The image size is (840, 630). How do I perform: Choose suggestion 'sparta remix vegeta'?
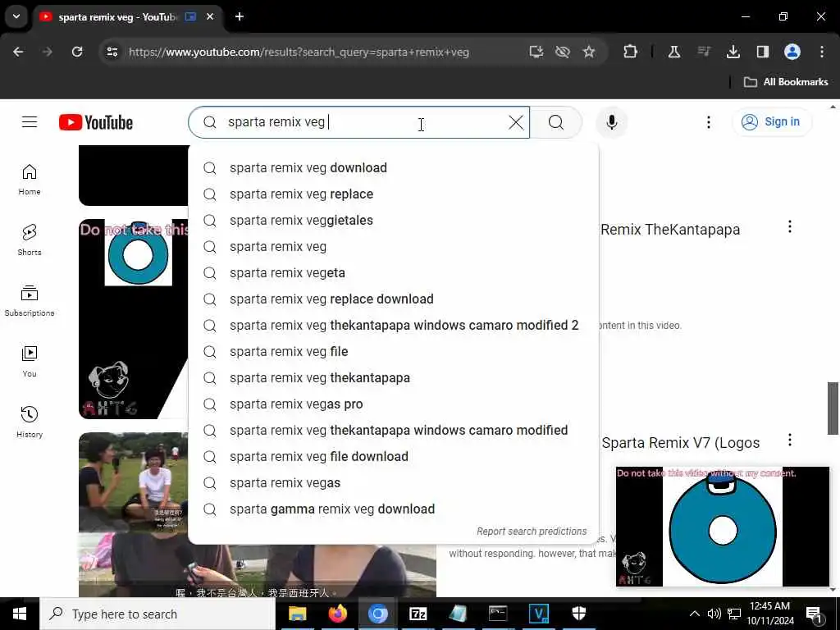pos(393,272)
